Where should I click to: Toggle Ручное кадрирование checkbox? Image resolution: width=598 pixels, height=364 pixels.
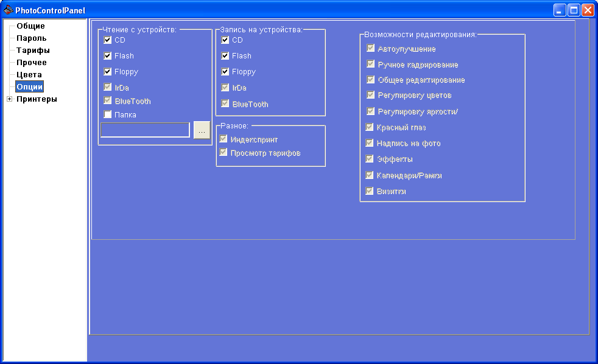[x=370, y=64]
